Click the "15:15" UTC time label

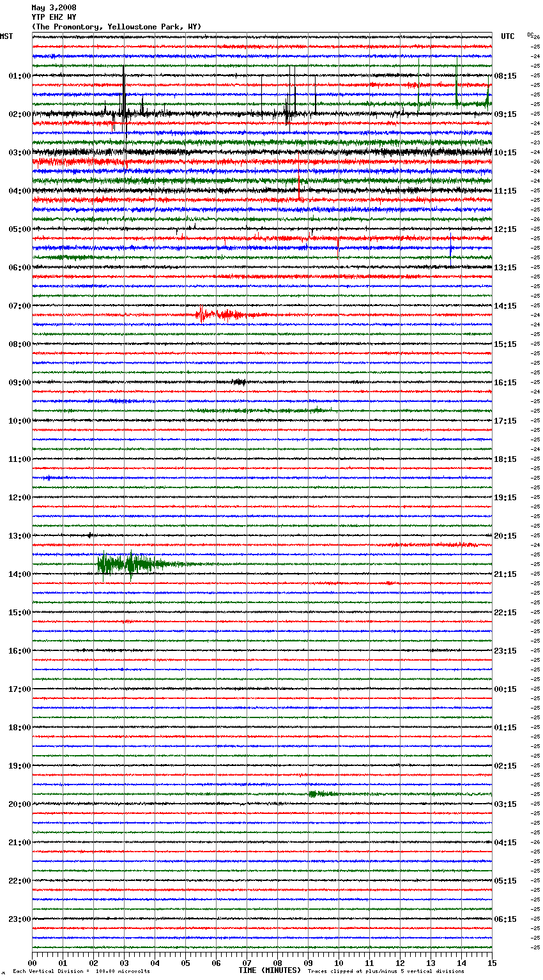[x=505, y=344]
